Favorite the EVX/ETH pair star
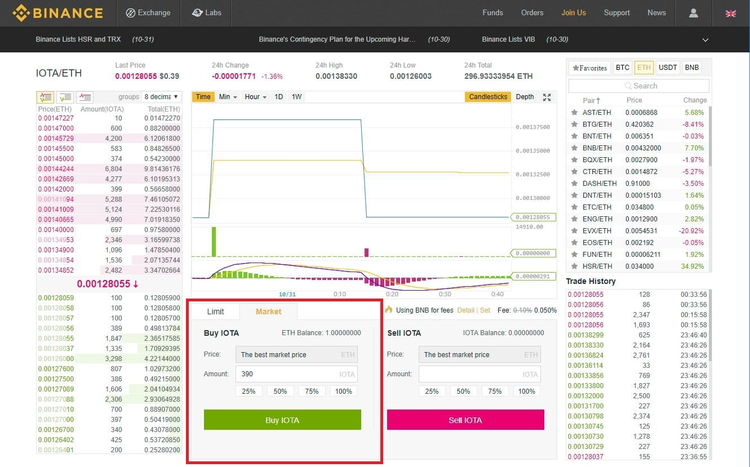 574,231
